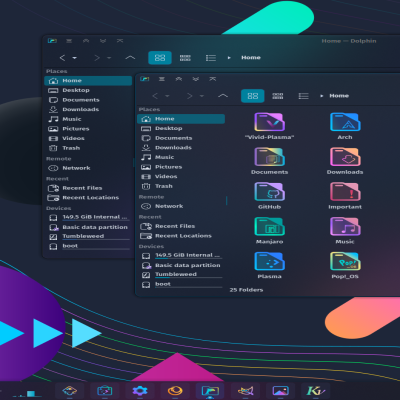Open Videos place in front window sidebar
This screenshot has width=400, height=400.
click(x=181, y=176)
